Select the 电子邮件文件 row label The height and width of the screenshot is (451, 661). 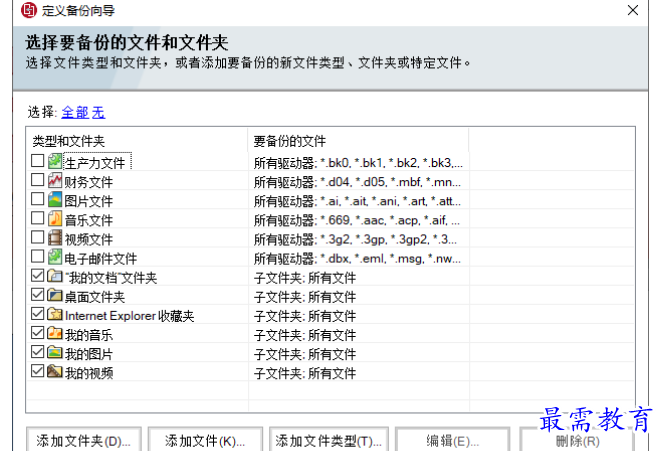pos(100,258)
